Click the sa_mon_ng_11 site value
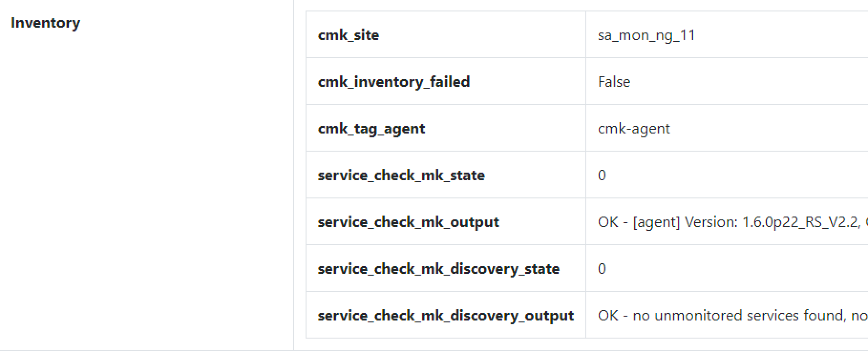The height and width of the screenshot is (351, 868). pos(646,35)
